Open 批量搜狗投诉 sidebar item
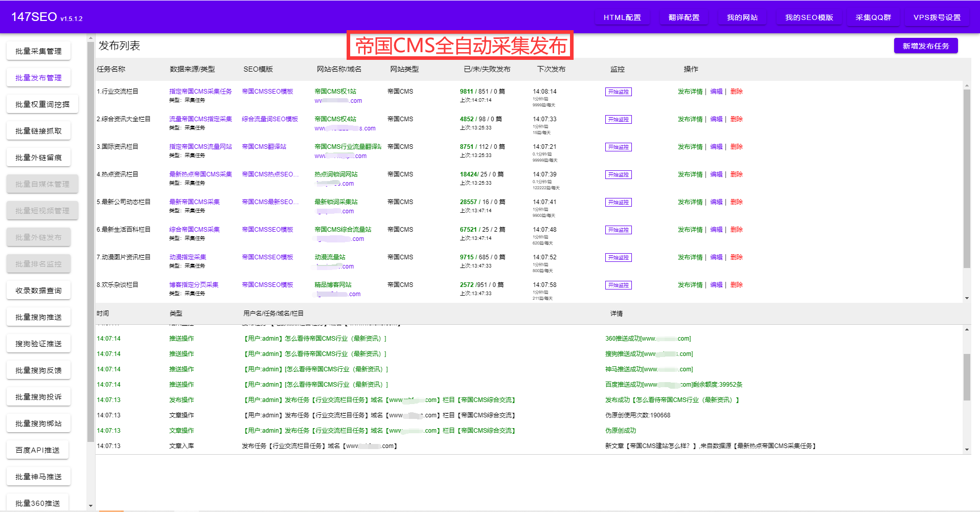This screenshot has height=512, width=980. (38, 397)
